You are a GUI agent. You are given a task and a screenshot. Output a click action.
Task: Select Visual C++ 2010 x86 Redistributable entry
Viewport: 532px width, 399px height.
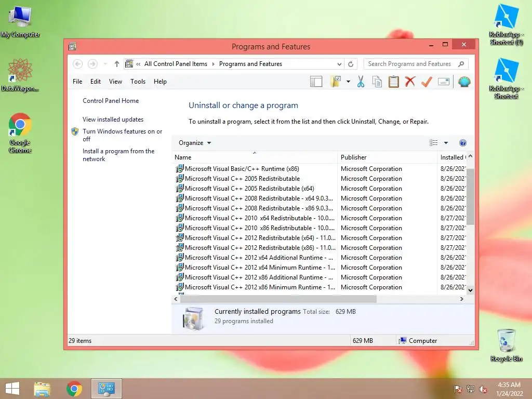255,228
